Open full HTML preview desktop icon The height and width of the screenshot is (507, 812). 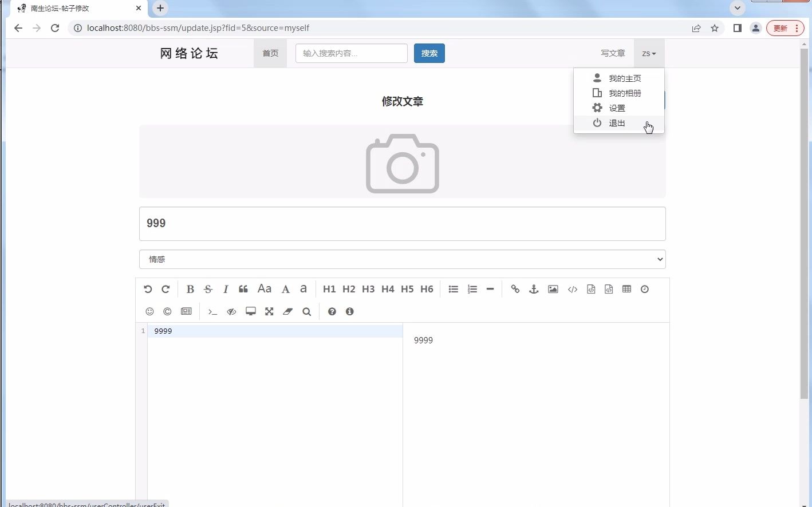pyautogui.click(x=251, y=312)
